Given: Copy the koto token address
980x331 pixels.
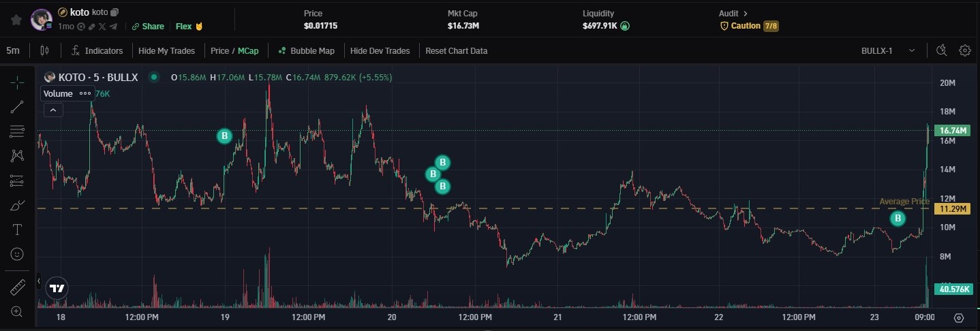Looking at the screenshot, I should 114,12.
